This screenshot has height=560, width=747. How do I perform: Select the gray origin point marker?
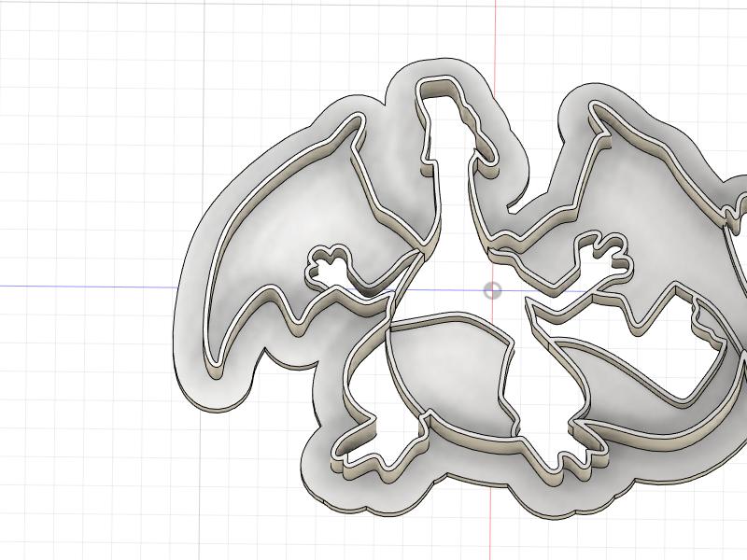coord(492,290)
